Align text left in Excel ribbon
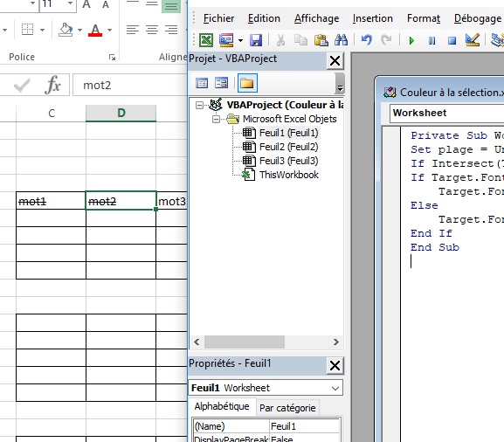 133,30
